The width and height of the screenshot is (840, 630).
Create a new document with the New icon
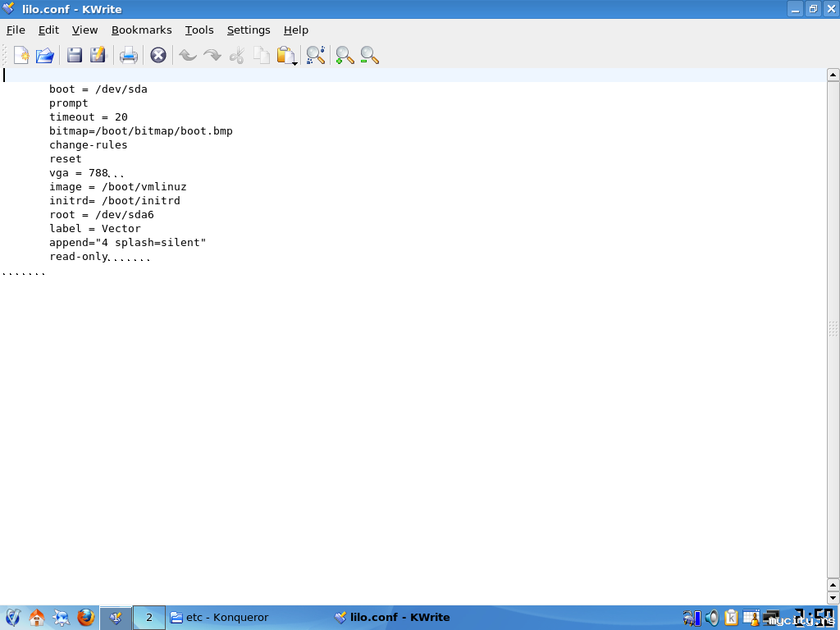pyautogui.click(x=21, y=55)
